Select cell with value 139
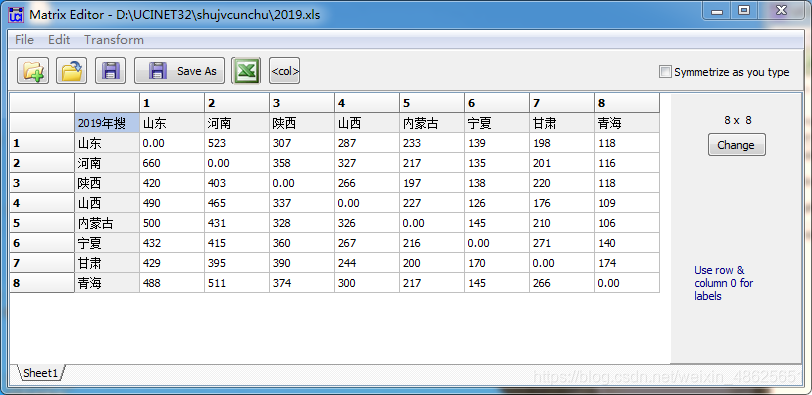This screenshot has height=395, width=812. pyautogui.click(x=497, y=143)
